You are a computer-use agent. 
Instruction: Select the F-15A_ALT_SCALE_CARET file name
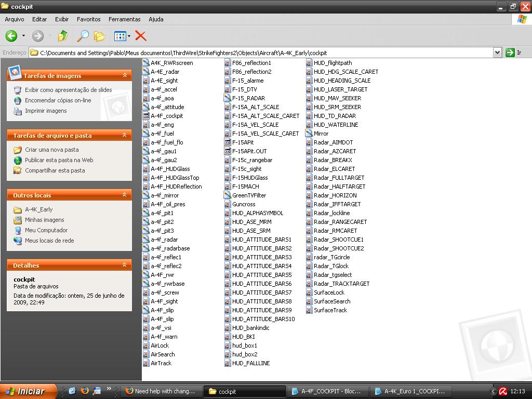click(265, 116)
